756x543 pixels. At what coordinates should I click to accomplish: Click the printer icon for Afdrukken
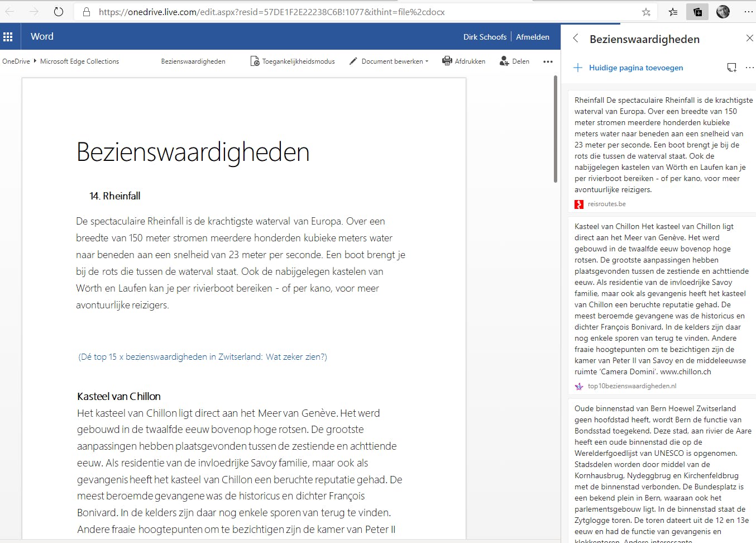coord(447,61)
